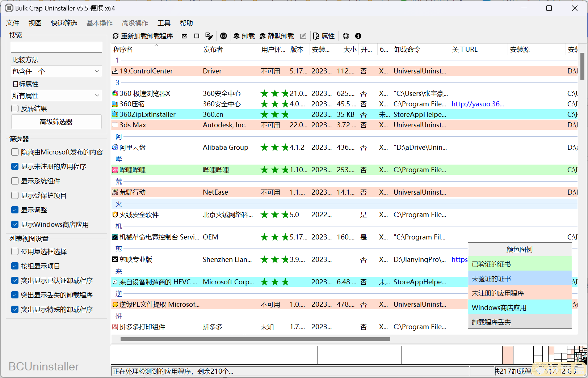Viewport: 588px width, 378px height.
Task: Sort by 卸载命令 column header
Action: point(421,50)
